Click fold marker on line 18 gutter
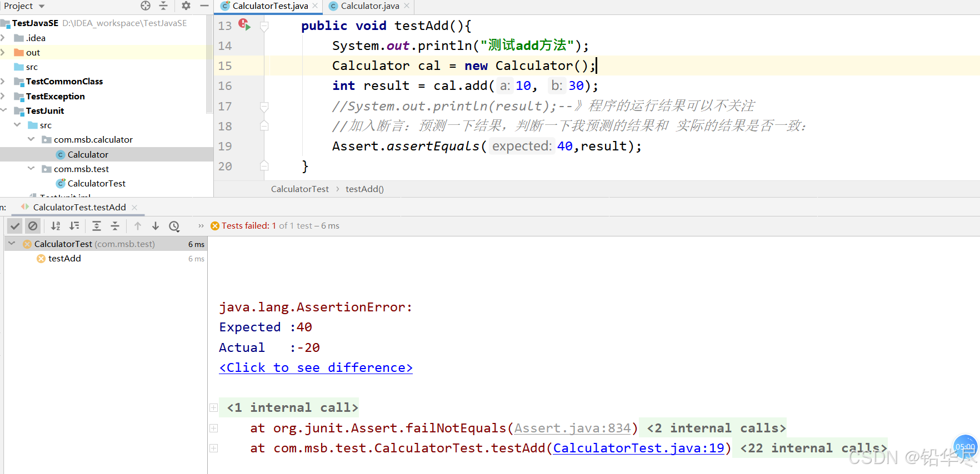980x474 pixels. [264, 126]
